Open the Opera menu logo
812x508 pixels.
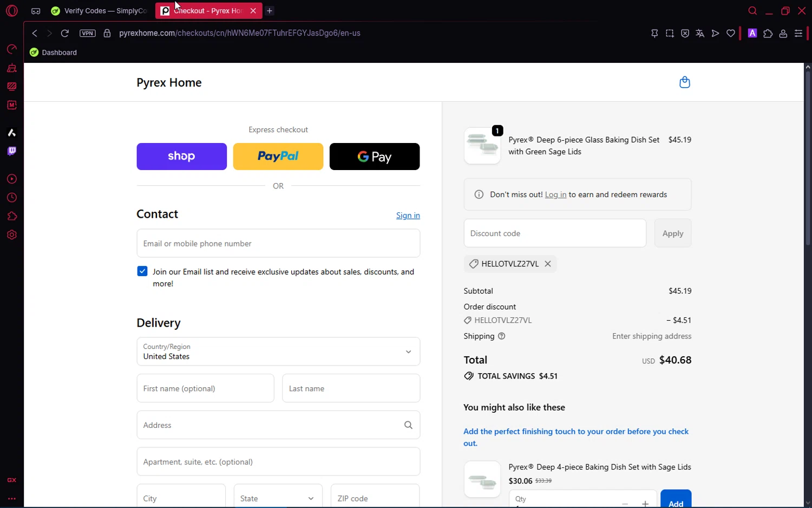point(12,11)
